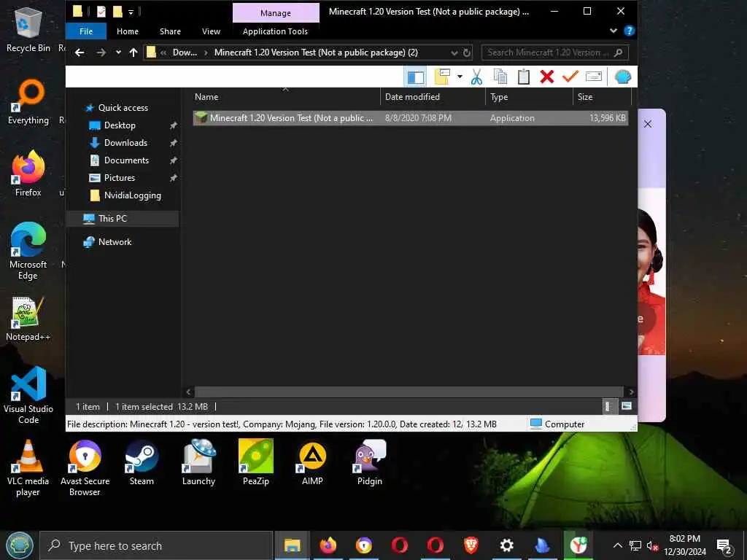Refresh the current folder
Image resolution: width=747 pixels, height=560 pixels.
[x=467, y=52]
